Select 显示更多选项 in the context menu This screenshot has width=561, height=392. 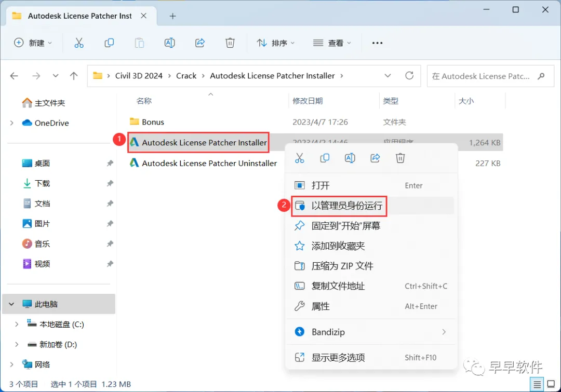371,358
